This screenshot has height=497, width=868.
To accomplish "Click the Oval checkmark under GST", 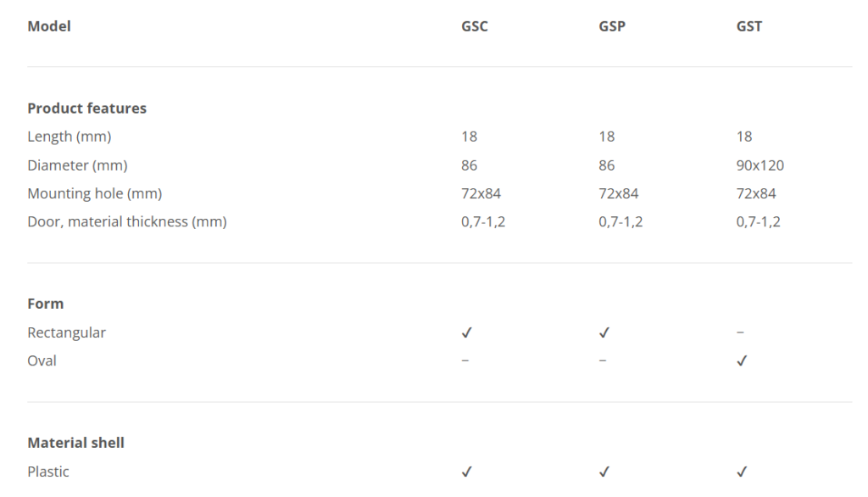I will (742, 361).
